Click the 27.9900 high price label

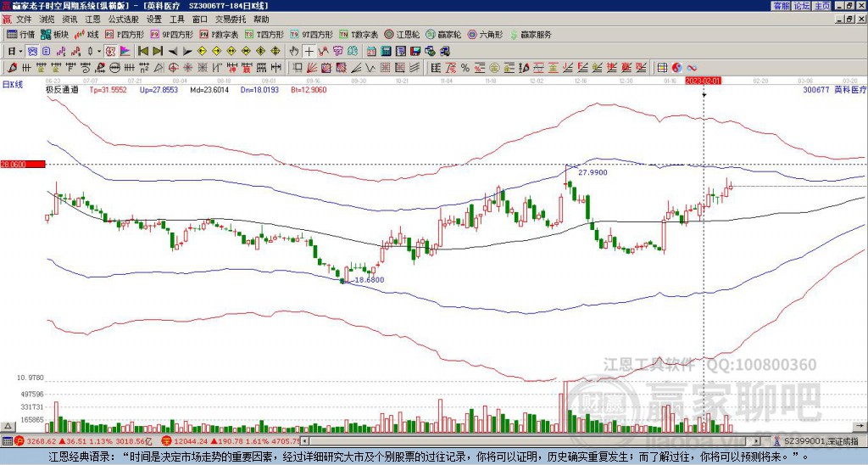[593, 172]
